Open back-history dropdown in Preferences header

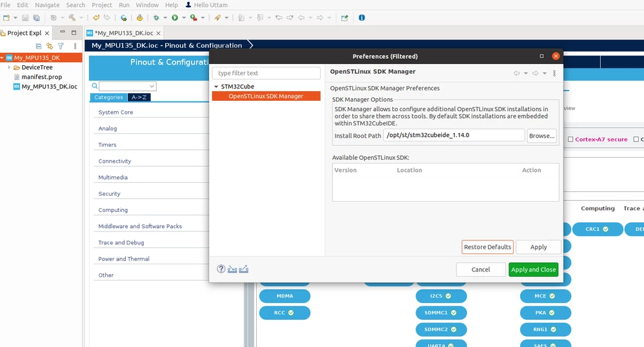coord(525,73)
